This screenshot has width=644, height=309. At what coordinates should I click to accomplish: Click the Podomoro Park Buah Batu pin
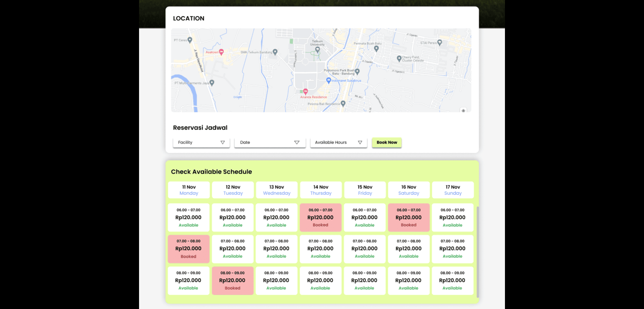(357, 72)
